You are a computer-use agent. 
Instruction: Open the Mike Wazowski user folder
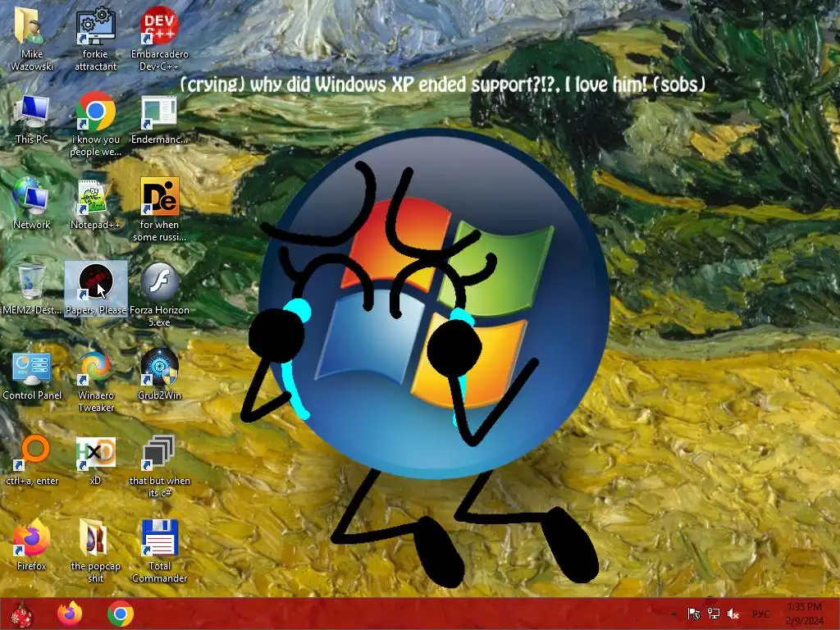32,39
